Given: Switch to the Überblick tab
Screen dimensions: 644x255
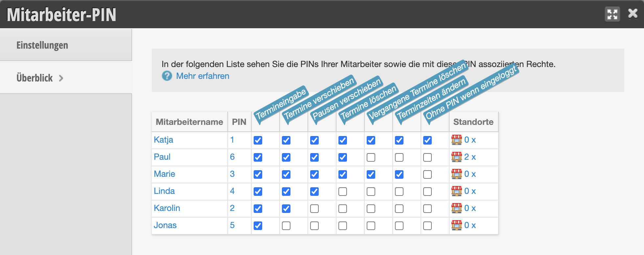Looking at the screenshot, I should [x=66, y=78].
